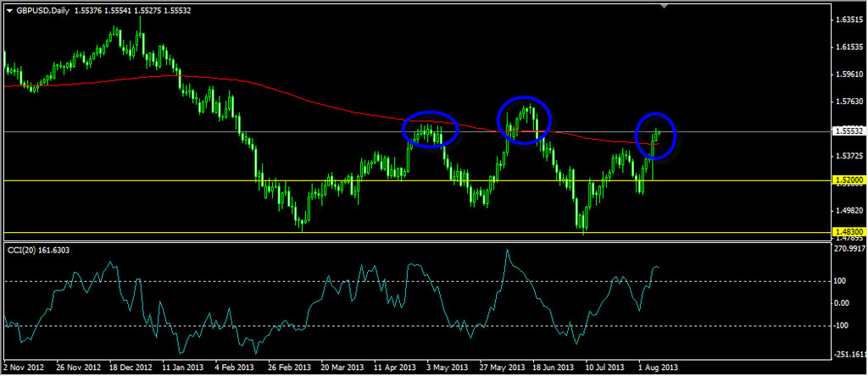Select the CCI(20) 161.6303 indicator label
Image resolution: width=868 pixels, height=376 pixels.
38,251
